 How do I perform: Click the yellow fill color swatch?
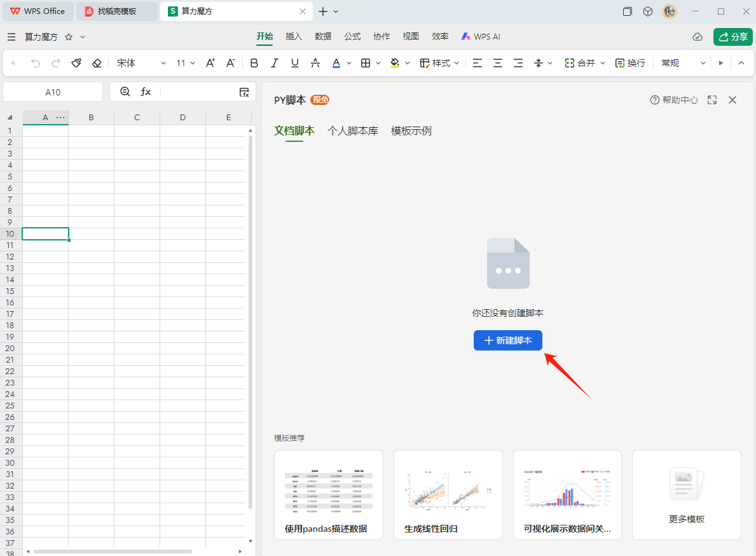pyautogui.click(x=395, y=63)
